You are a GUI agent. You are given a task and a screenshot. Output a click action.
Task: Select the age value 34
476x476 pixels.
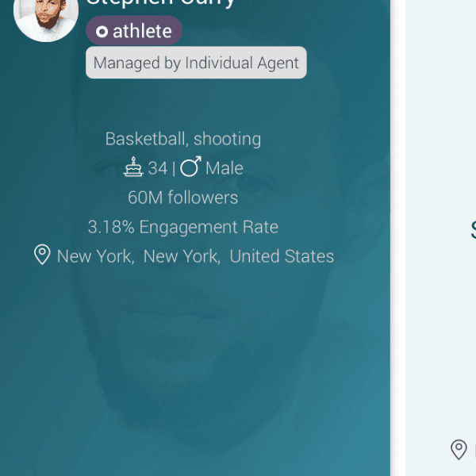pos(158,168)
